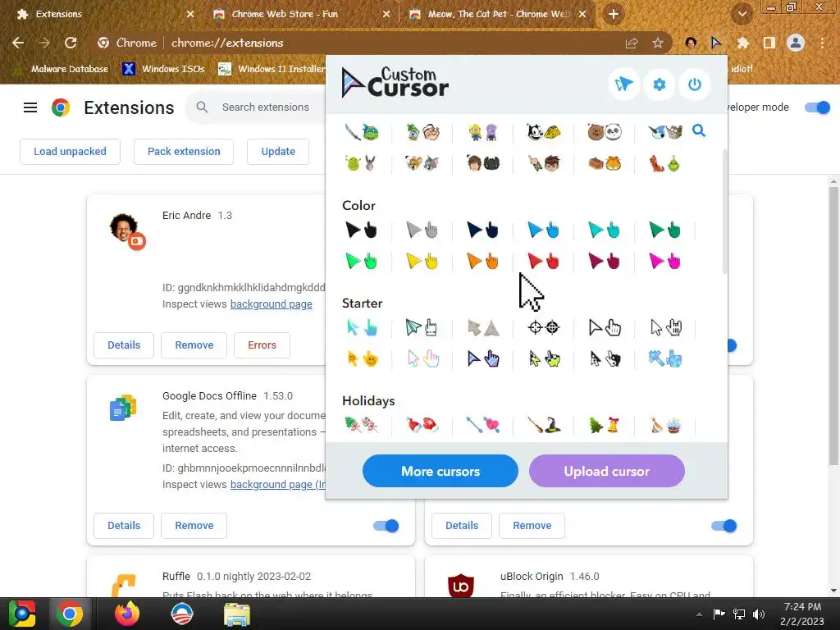Select the smiley star Starter cursor
840x630 pixels.
pos(362,359)
